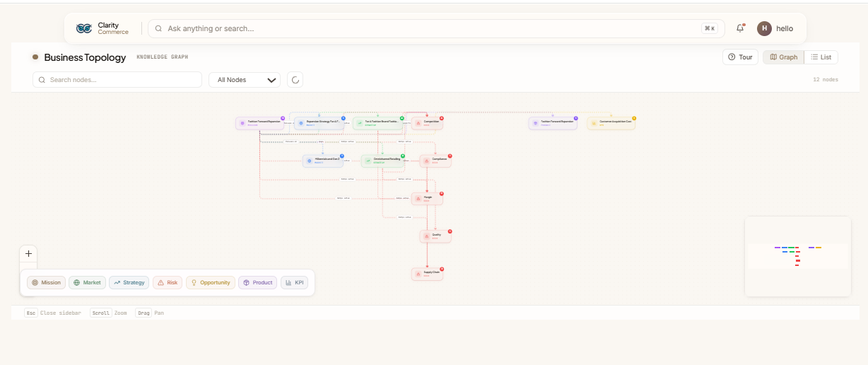Click the Clarity Commerce owl logo
Viewport: 868px width, 365px height.
[85, 28]
